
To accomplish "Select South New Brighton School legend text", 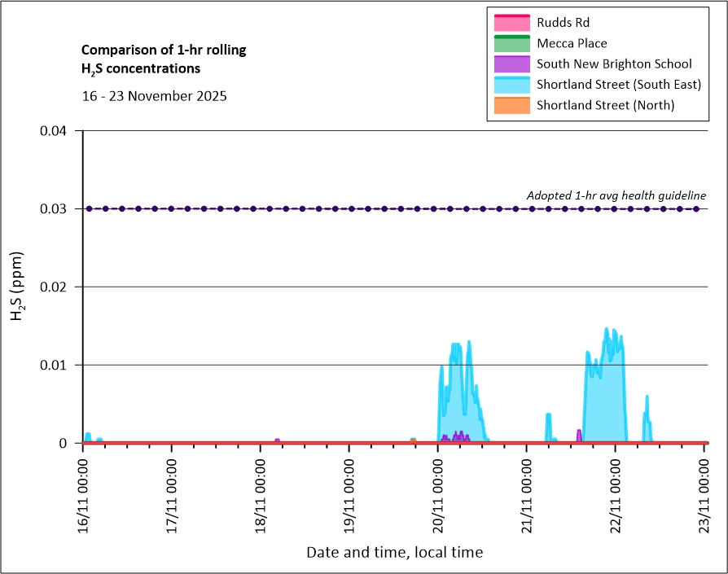I will pyautogui.click(x=614, y=64).
